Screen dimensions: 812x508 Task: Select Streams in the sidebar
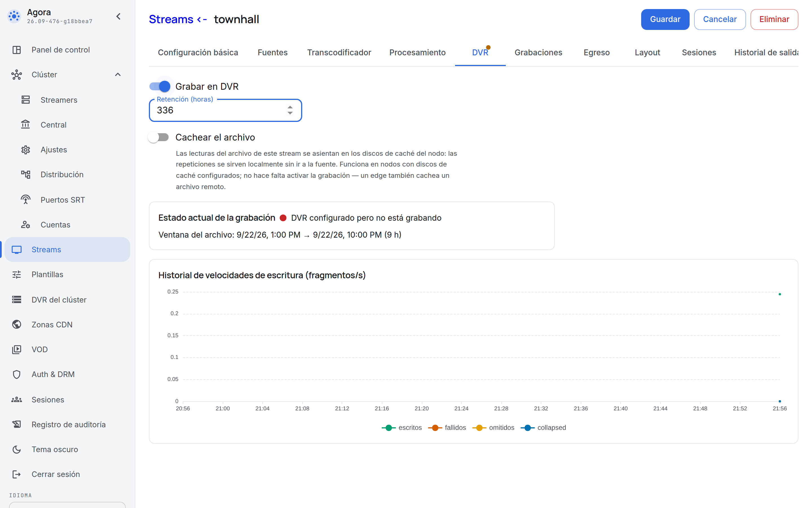pos(67,249)
